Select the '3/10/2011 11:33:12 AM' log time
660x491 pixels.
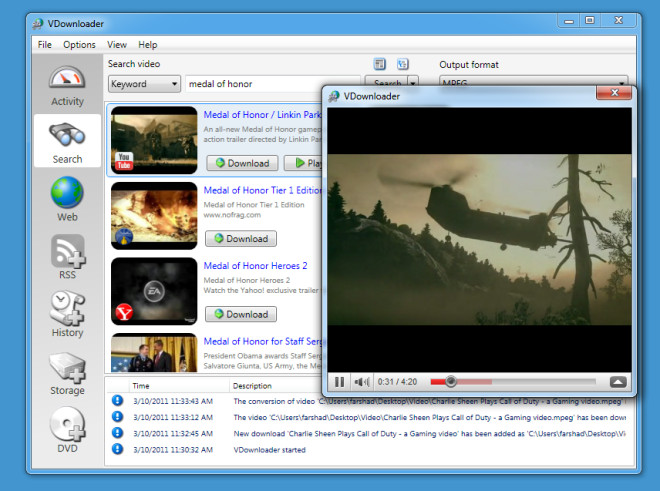[173, 417]
